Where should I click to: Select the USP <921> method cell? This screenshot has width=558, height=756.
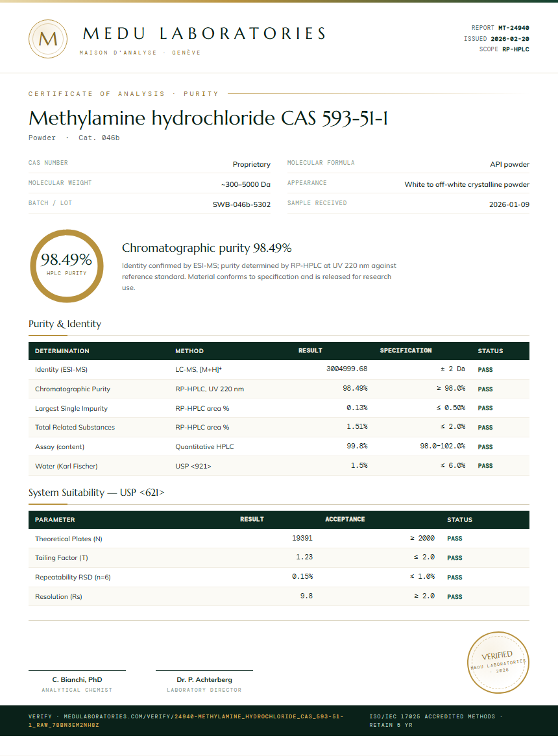[x=193, y=466]
